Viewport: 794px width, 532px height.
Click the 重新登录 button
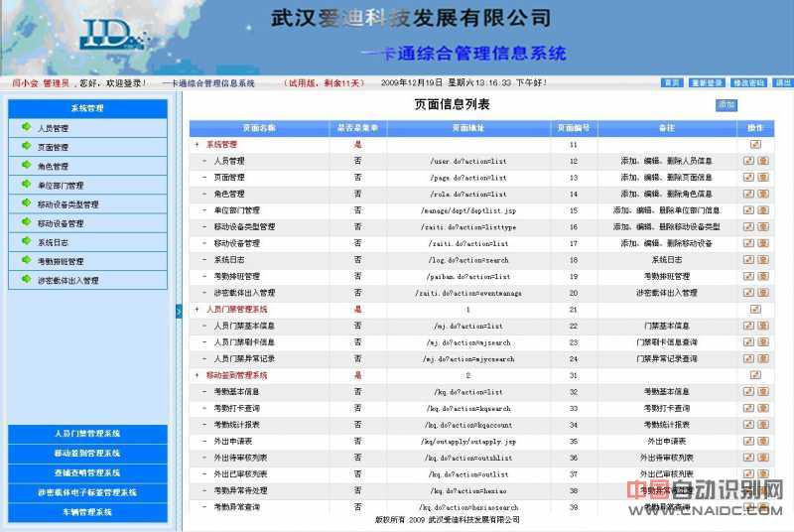707,82
